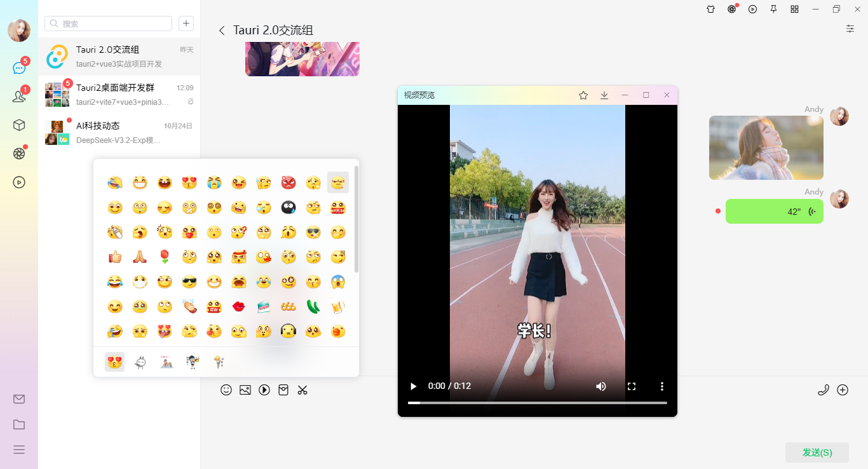Click the 0:00 / 0:12 time label
The height and width of the screenshot is (469, 868).
pyautogui.click(x=449, y=386)
